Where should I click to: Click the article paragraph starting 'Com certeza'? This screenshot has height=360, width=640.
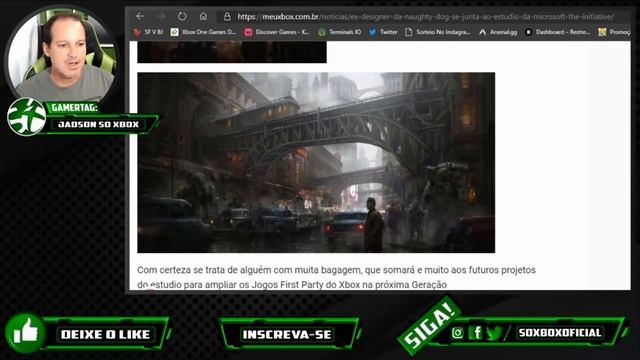(x=336, y=277)
